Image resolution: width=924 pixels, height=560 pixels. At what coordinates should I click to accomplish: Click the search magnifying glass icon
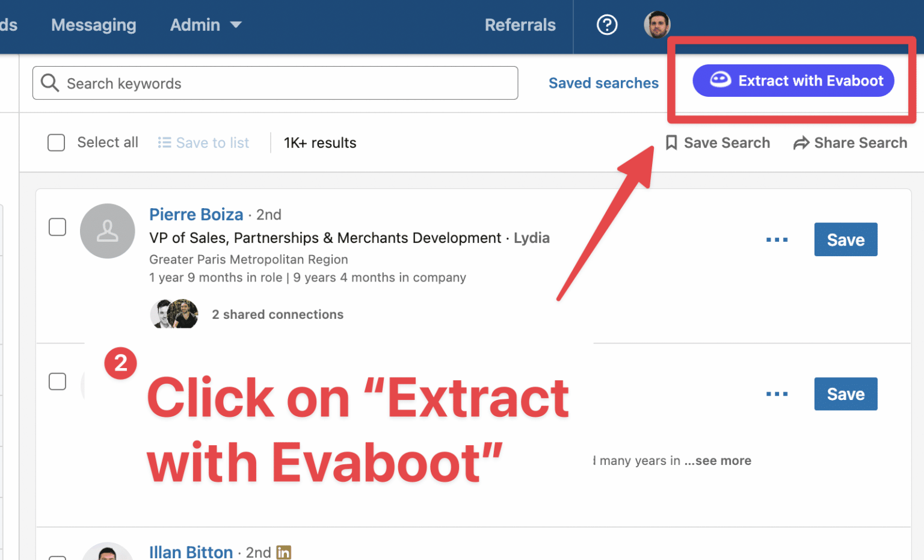point(51,83)
